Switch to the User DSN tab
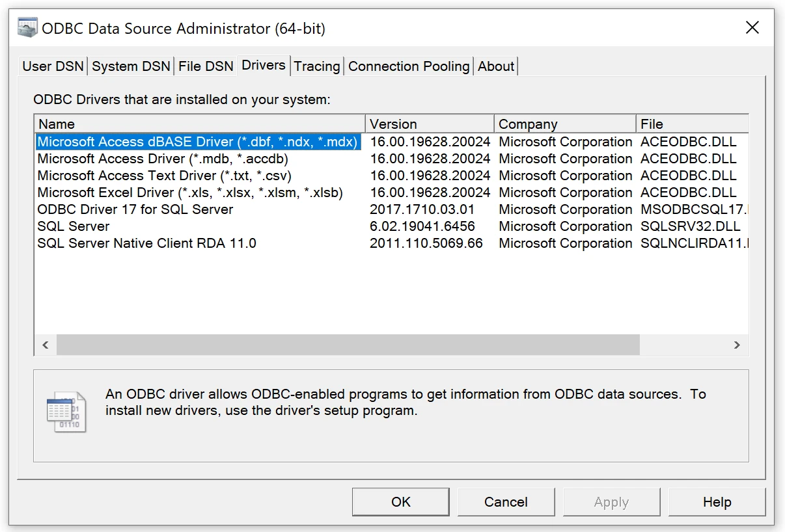 tap(53, 66)
